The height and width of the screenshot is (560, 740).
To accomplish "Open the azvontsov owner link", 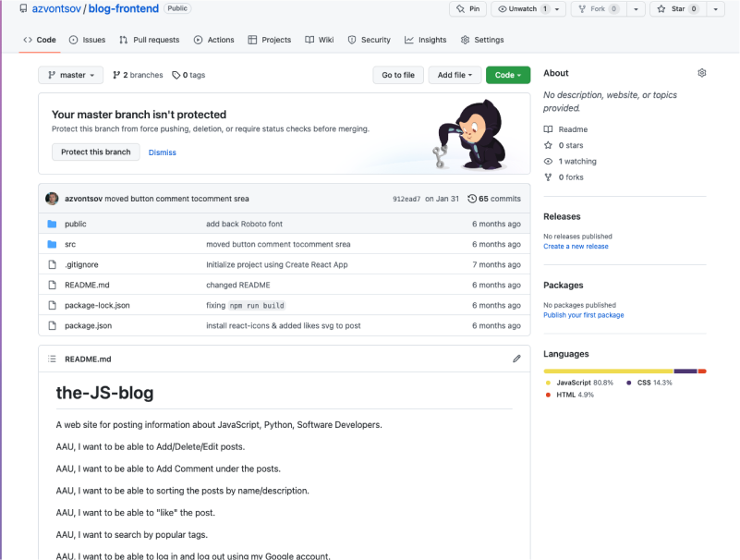I will tap(56, 8).
